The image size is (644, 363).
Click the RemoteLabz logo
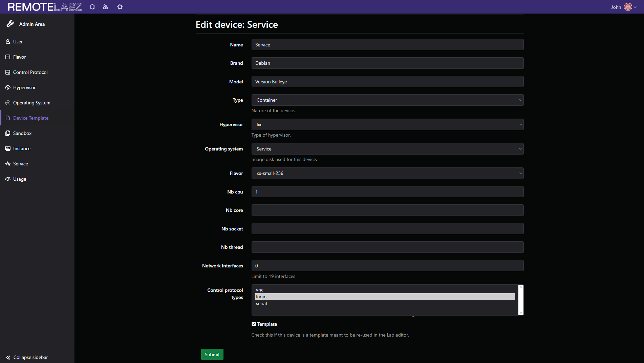(45, 7)
